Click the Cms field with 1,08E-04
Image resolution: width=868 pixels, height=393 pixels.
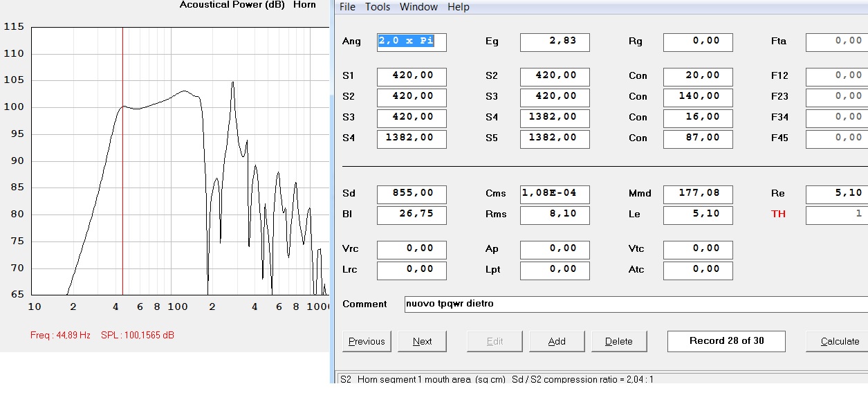(x=555, y=194)
